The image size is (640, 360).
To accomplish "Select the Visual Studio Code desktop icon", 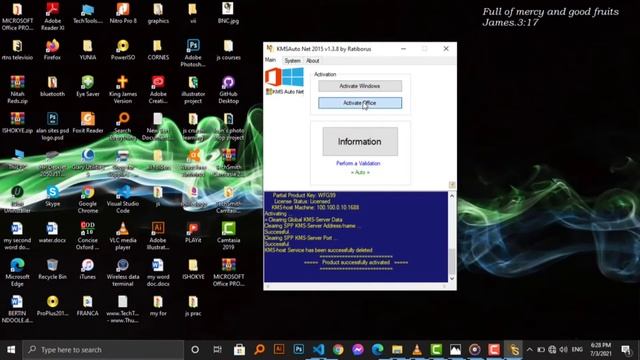I will click(x=123, y=199).
